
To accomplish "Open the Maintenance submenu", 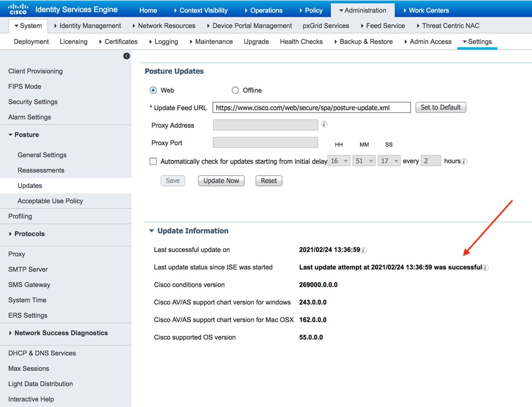I will coord(211,41).
